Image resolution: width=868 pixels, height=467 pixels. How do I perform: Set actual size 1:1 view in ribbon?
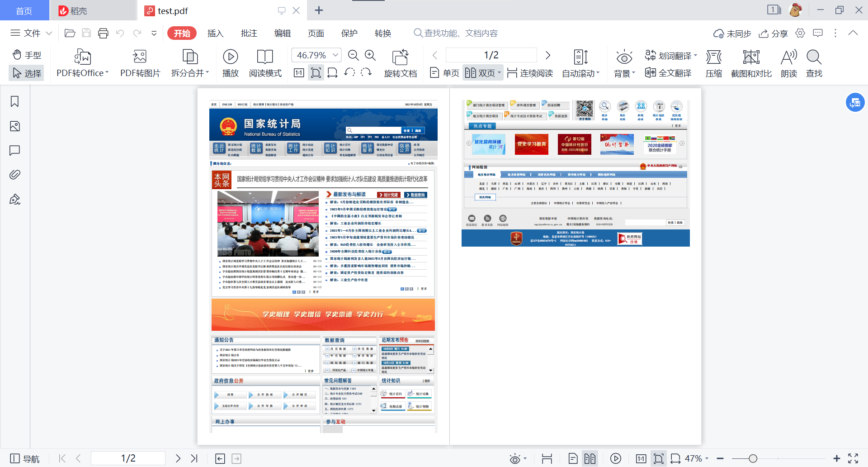point(299,73)
